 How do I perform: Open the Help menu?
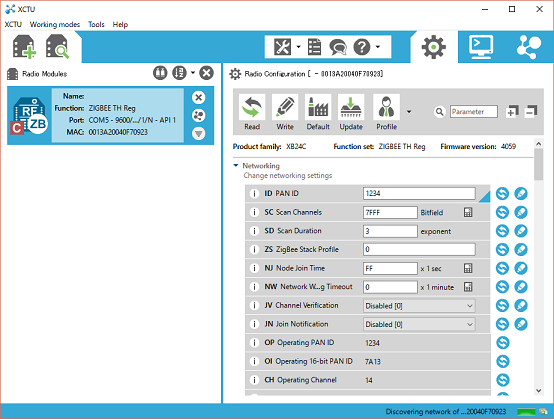tap(120, 24)
